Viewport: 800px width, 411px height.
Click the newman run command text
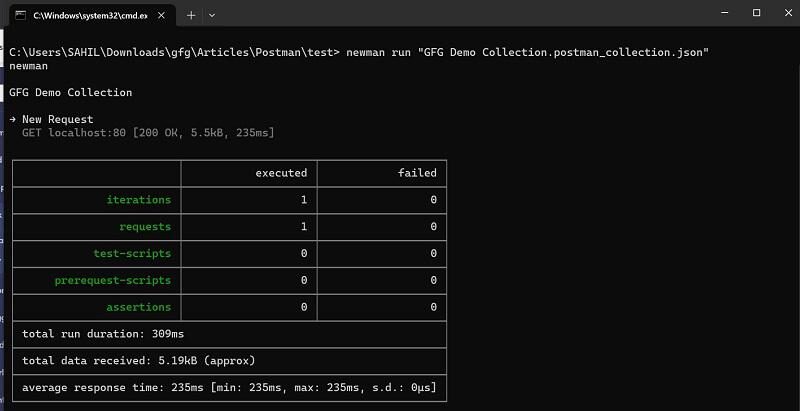pyautogui.click(x=528, y=51)
